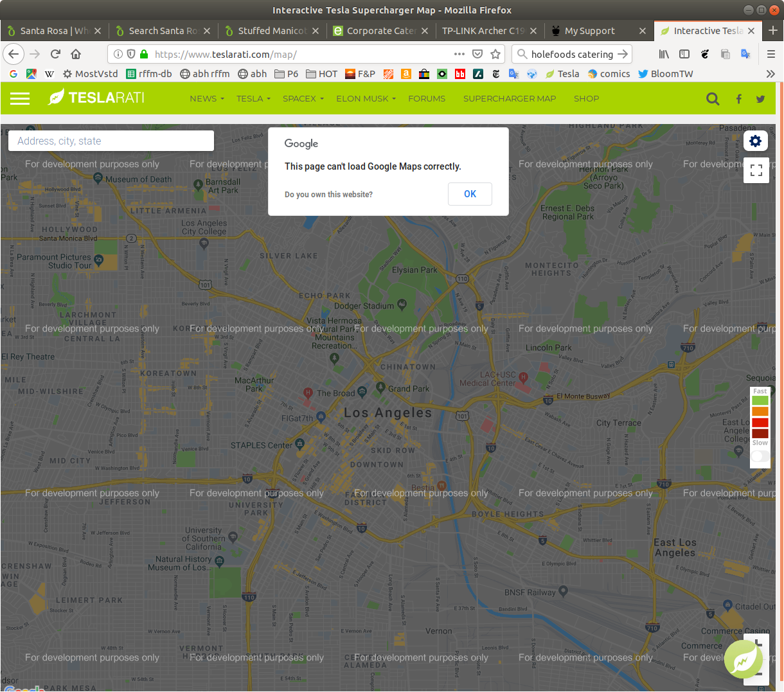
Task: Follow the 'Do you own this website?' link
Action: pos(328,195)
